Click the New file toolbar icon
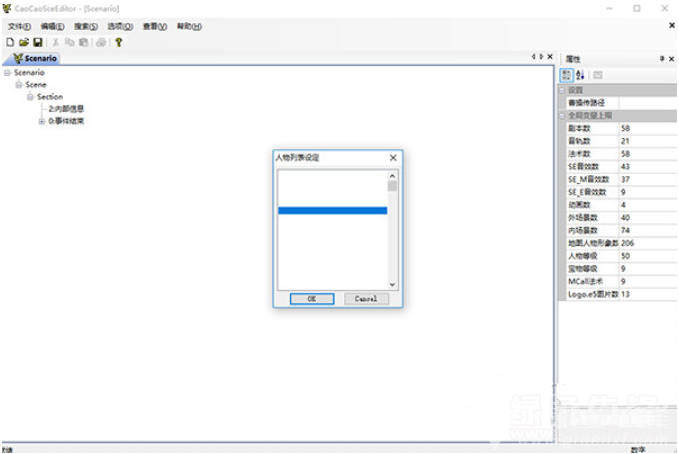Viewport: 679px width, 454px height. pyautogui.click(x=10, y=42)
